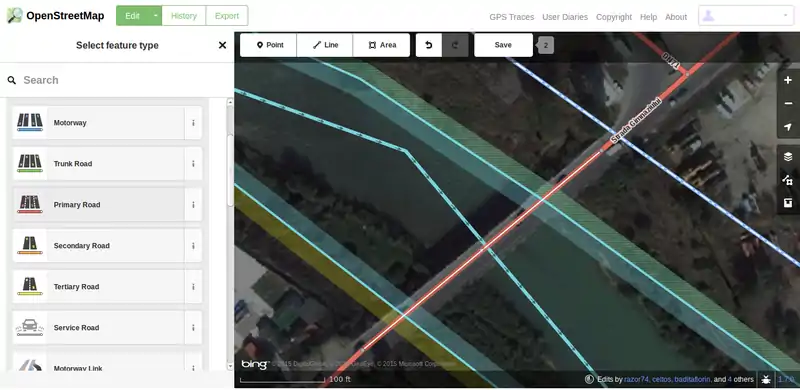800x390 pixels.
Task: Show my location with arrow icon
Action: click(x=788, y=127)
